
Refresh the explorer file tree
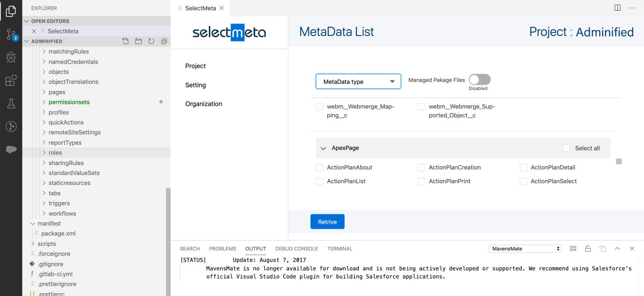pyautogui.click(x=151, y=41)
